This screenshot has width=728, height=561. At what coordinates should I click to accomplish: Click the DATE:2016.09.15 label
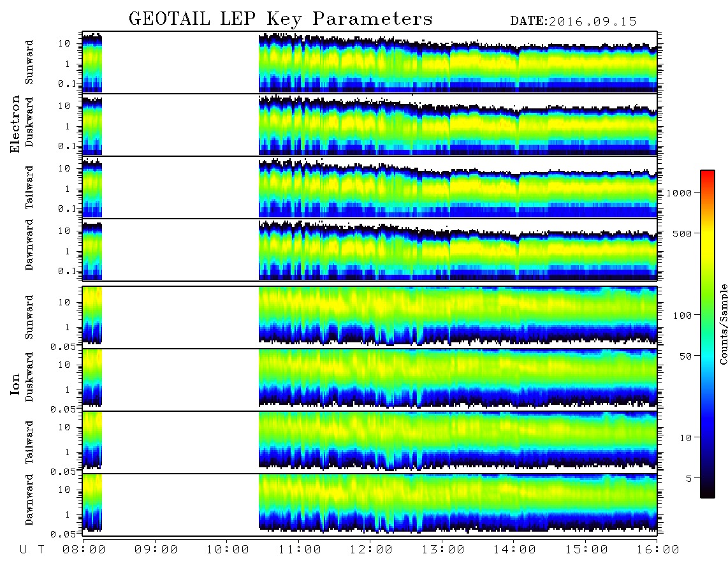573,22
